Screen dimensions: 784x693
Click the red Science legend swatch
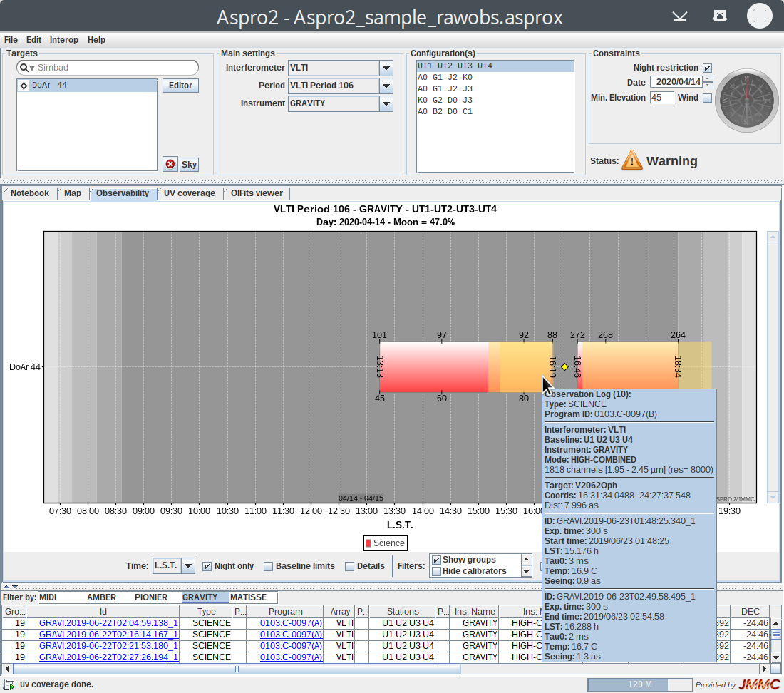click(368, 543)
